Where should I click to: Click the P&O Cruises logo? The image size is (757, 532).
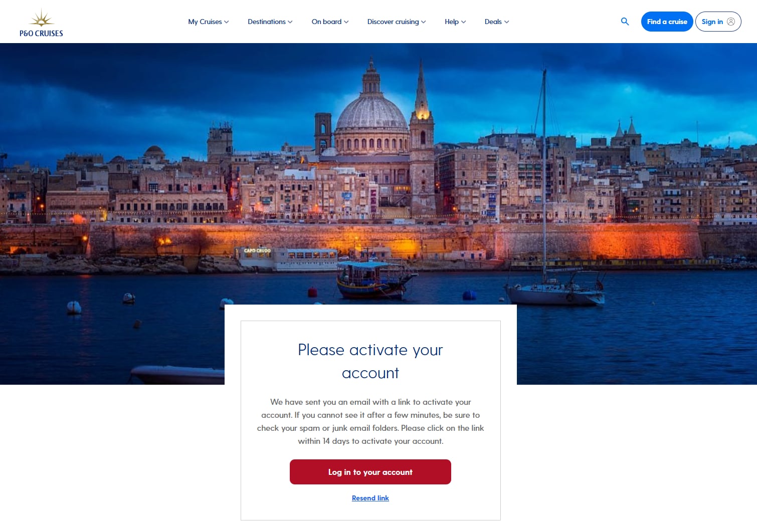click(41, 23)
